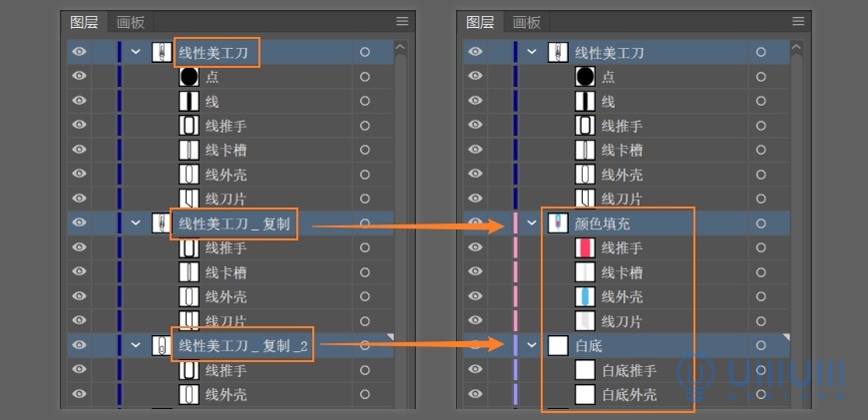The height and width of the screenshot is (420, 868).
Task: Select the 白底推手 row name
Action: [x=630, y=371]
